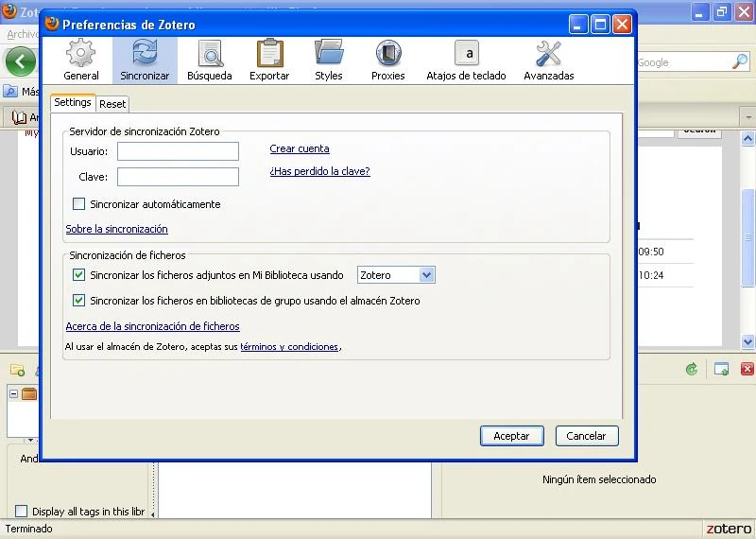The image size is (756, 539).
Task: Close the Preferencias de Zotero dialog
Action: point(622,24)
